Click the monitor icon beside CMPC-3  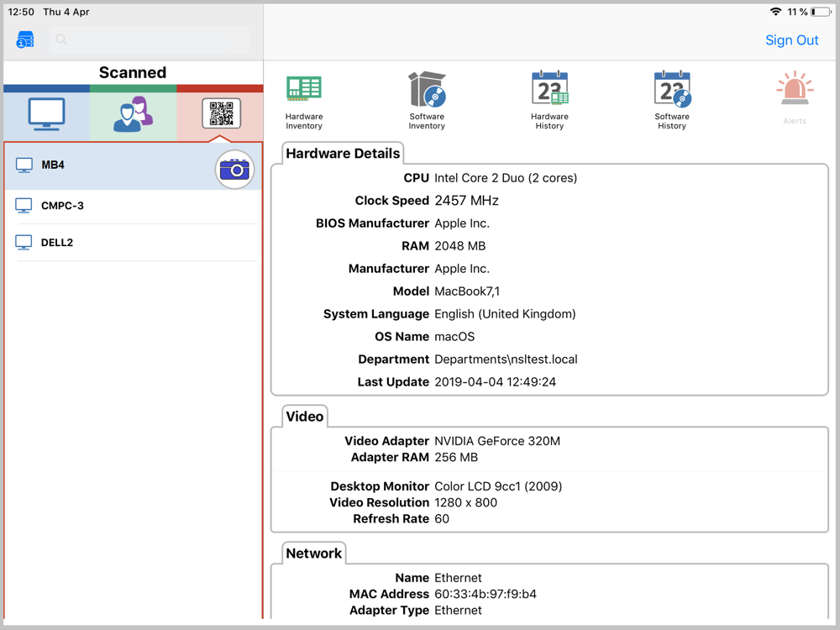[24, 206]
